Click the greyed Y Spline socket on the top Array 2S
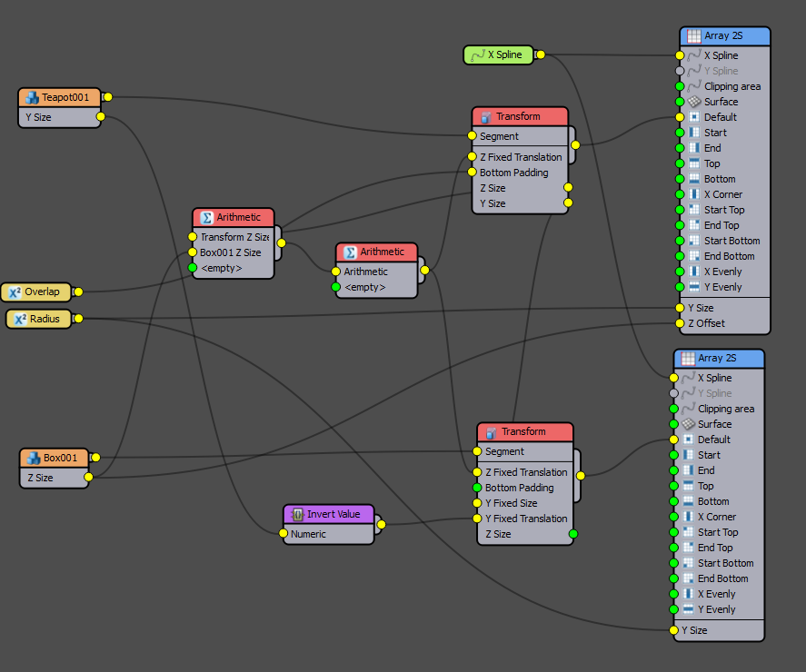Viewport: 806px width, 672px height. [679, 71]
